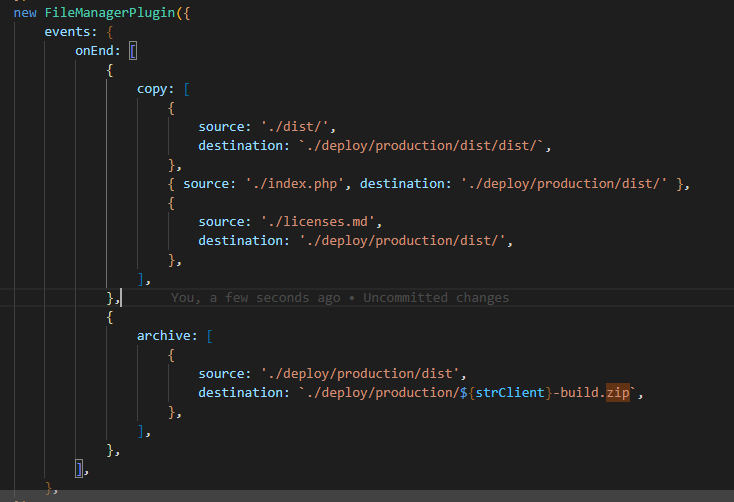Click the 'strClient' template variable

pyautogui.click(x=510, y=392)
